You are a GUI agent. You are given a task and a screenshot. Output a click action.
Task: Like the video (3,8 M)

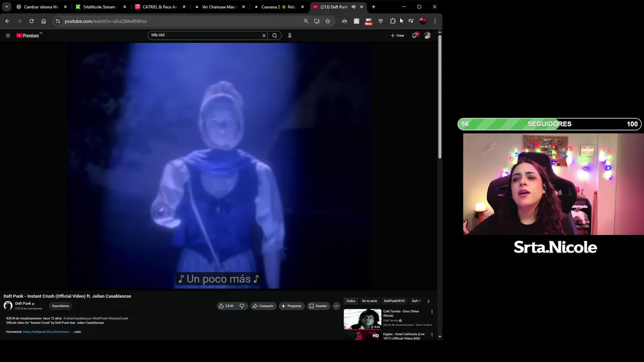coord(226,306)
